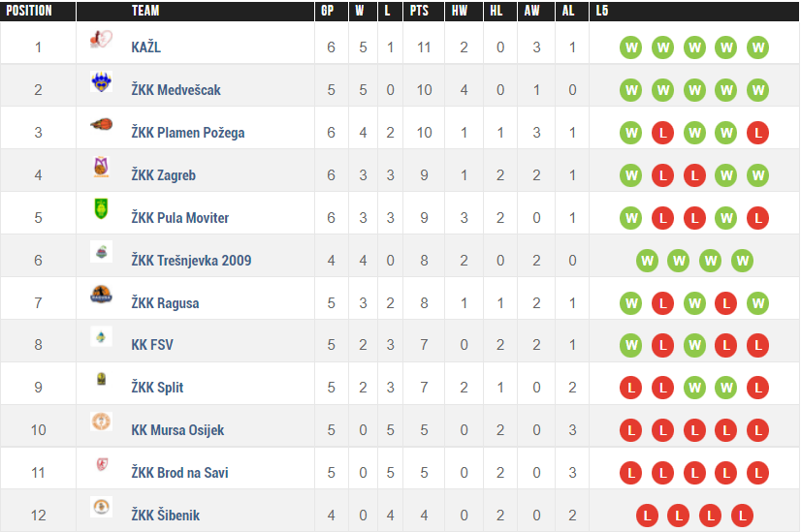801x532 pixels.
Task: Sort the table by PTS column
Action: (419, 11)
